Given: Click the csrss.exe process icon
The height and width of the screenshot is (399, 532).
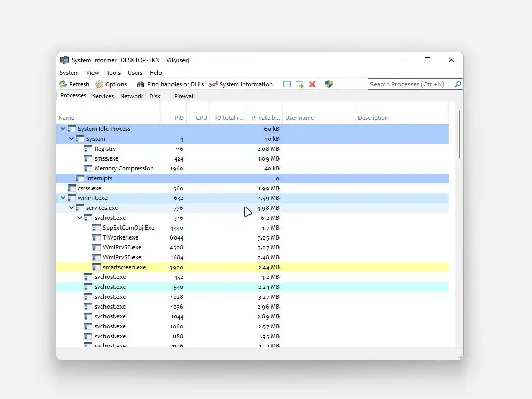Looking at the screenshot, I should coord(72,188).
